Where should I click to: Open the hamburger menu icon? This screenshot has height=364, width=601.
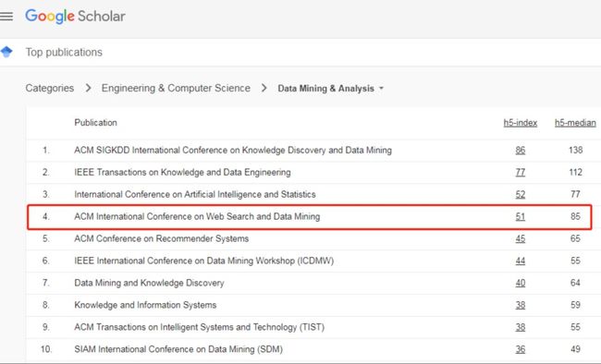pyautogui.click(x=6, y=16)
